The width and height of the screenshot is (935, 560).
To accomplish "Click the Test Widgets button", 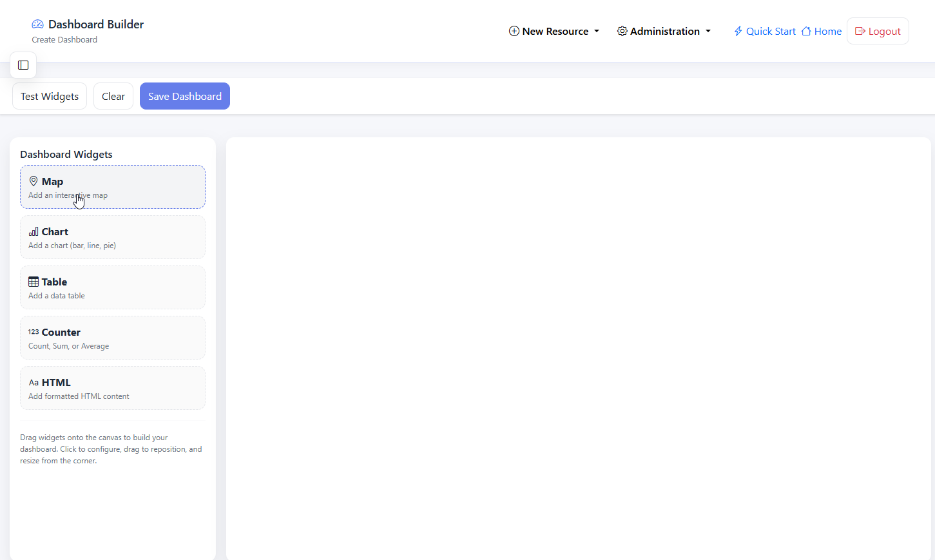I will pos(50,96).
